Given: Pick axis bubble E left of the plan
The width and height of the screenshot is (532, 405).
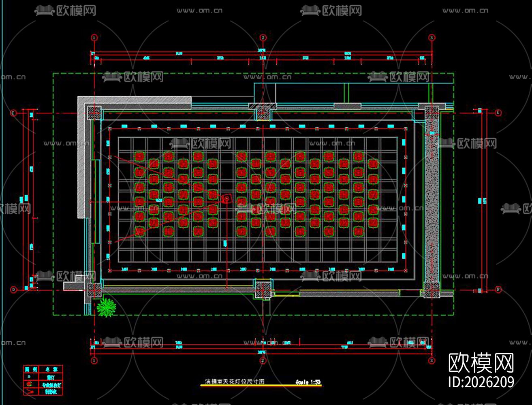Looking at the screenshot, I should click(x=13, y=113).
